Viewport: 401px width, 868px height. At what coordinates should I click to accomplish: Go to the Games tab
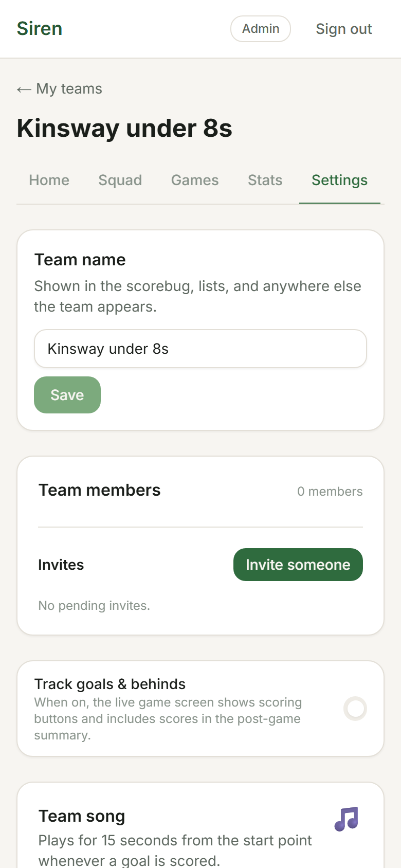coord(195,180)
